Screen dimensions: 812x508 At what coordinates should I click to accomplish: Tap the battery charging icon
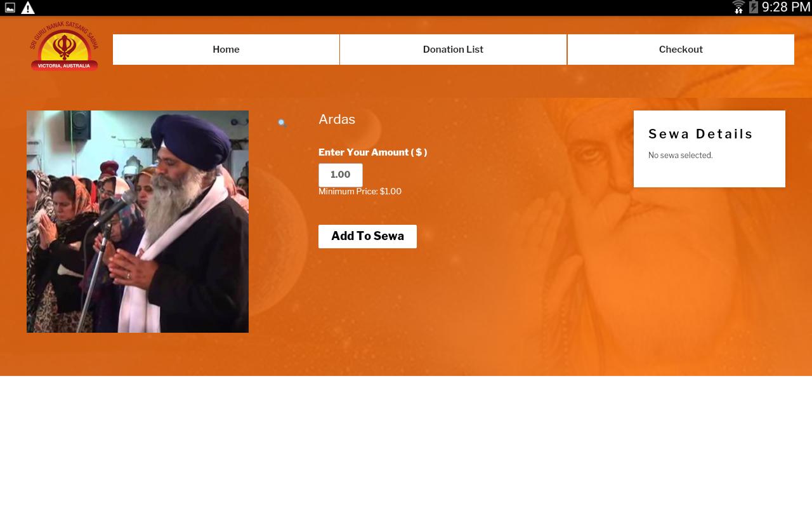pyautogui.click(x=754, y=8)
